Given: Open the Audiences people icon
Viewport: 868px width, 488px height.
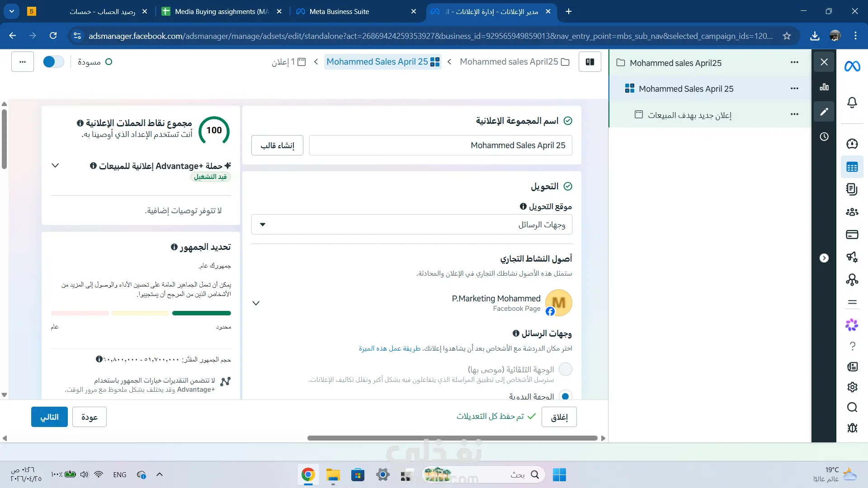Looking at the screenshot, I should tap(852, 212).
